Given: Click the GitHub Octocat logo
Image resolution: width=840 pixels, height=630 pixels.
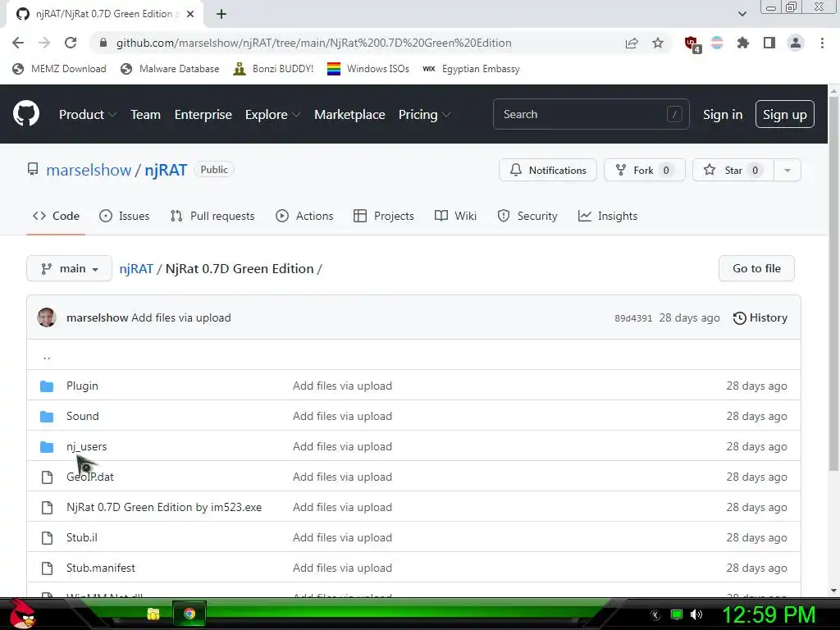Looking at the screenshot, I should coord(25,113).
